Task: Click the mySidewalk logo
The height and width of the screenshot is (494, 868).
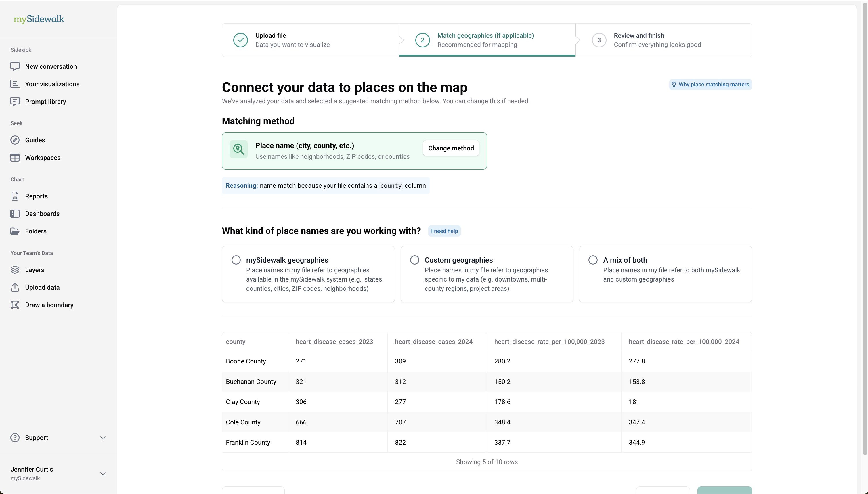Action: coord(39,19)
